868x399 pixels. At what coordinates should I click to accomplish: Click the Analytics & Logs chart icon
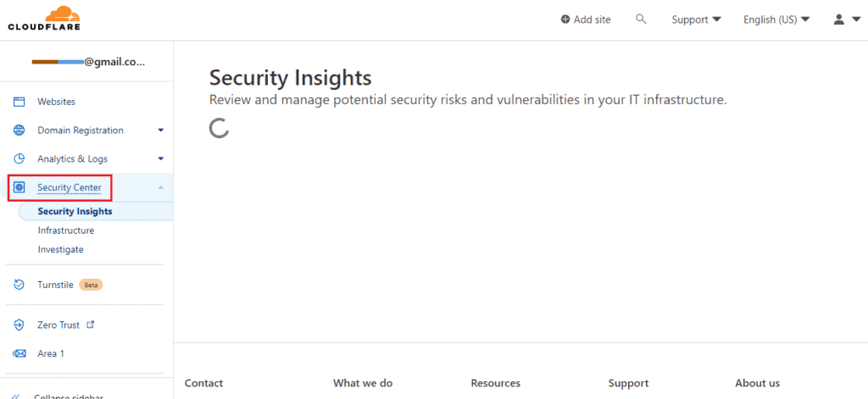point(19,158)
